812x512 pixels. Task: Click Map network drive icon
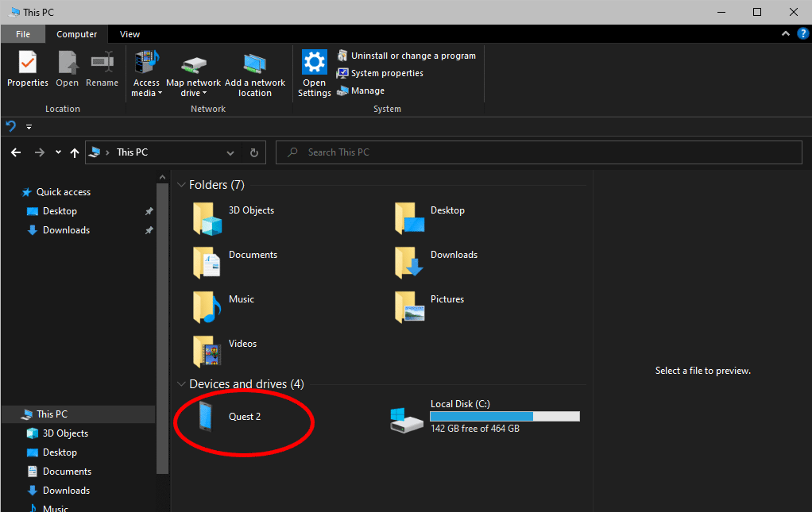coord(194,64)
